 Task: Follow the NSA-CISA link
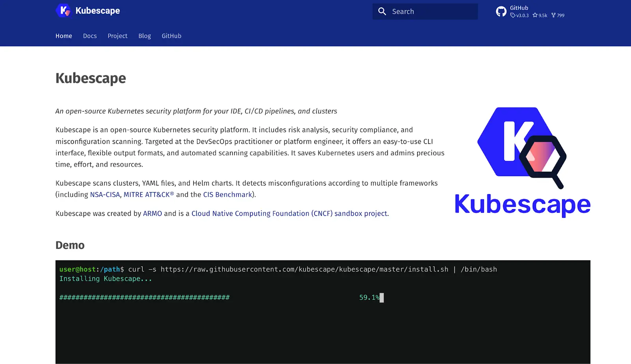coord(105,195)
